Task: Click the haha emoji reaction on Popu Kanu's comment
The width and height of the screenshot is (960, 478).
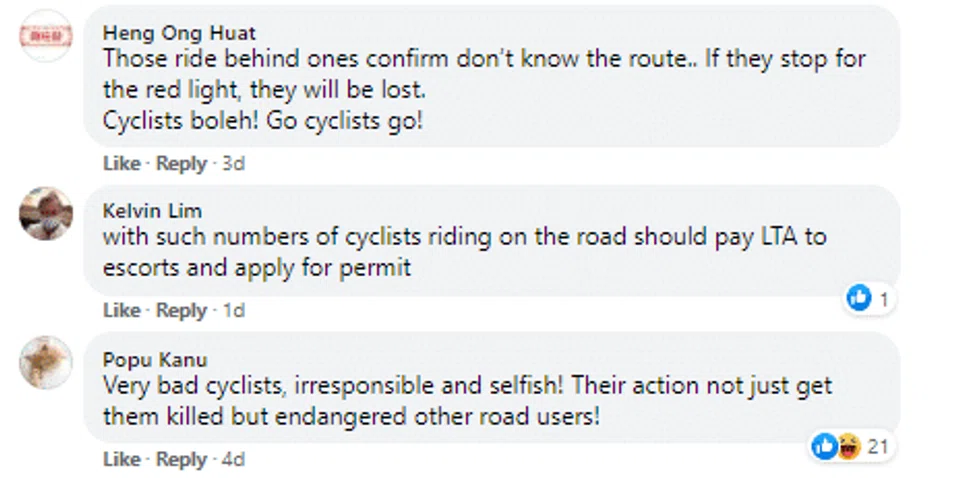Action: click(847, 447)
